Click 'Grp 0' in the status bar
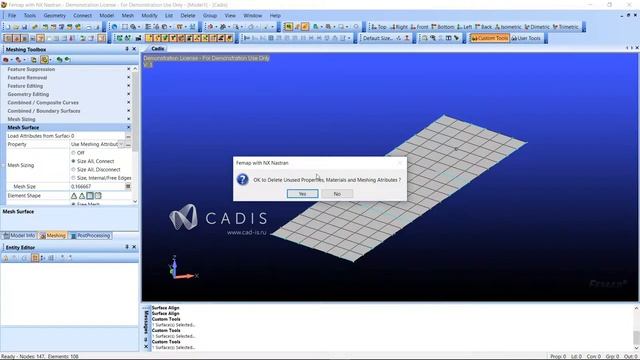This screenshot has height=360, width=640. pos(612,357)
